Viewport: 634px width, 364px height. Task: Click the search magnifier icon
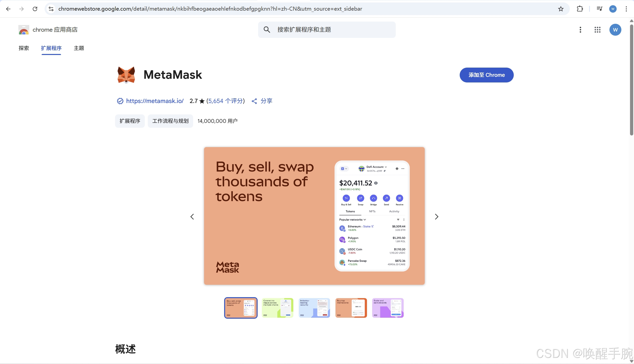267,30
